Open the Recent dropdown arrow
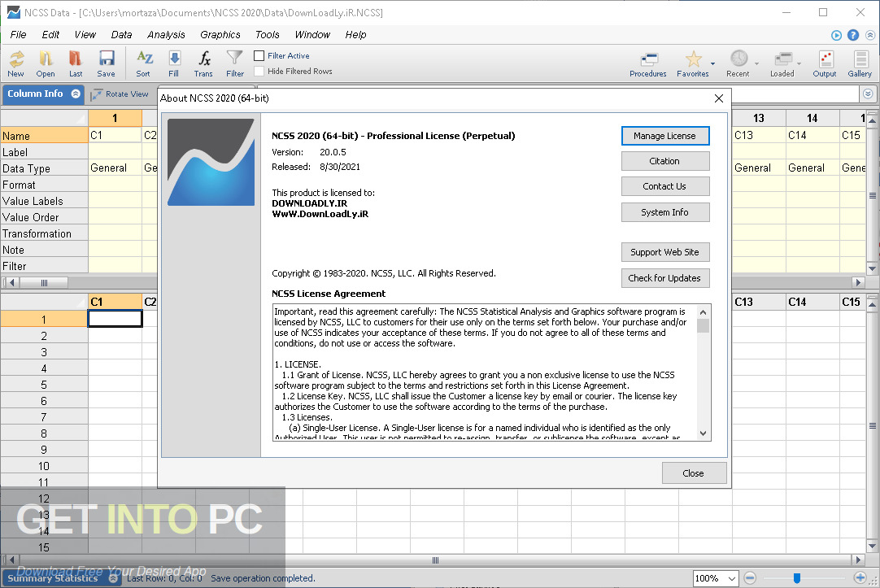Screen dimensions: 880x588 pos(756,63)
